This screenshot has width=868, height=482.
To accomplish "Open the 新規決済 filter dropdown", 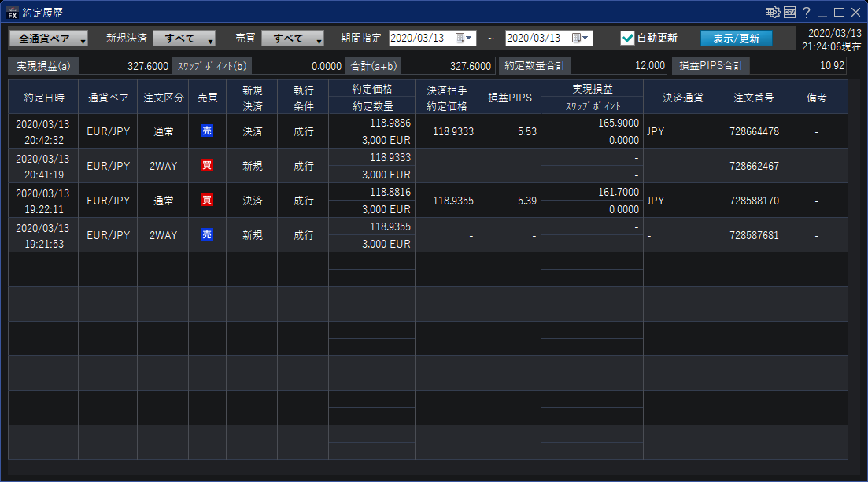I will (184, 39).
